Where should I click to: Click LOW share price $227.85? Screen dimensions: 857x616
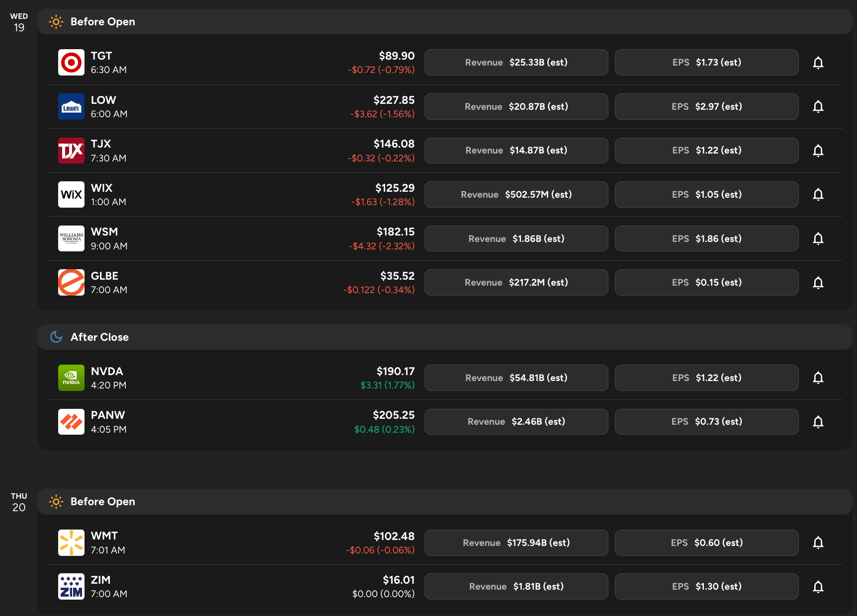(x=394, y=100)
